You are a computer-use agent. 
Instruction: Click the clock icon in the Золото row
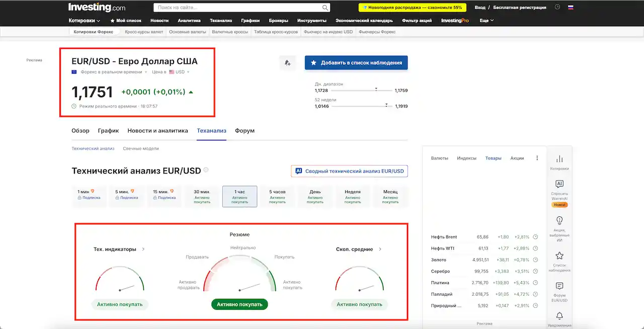coord(535,260)
